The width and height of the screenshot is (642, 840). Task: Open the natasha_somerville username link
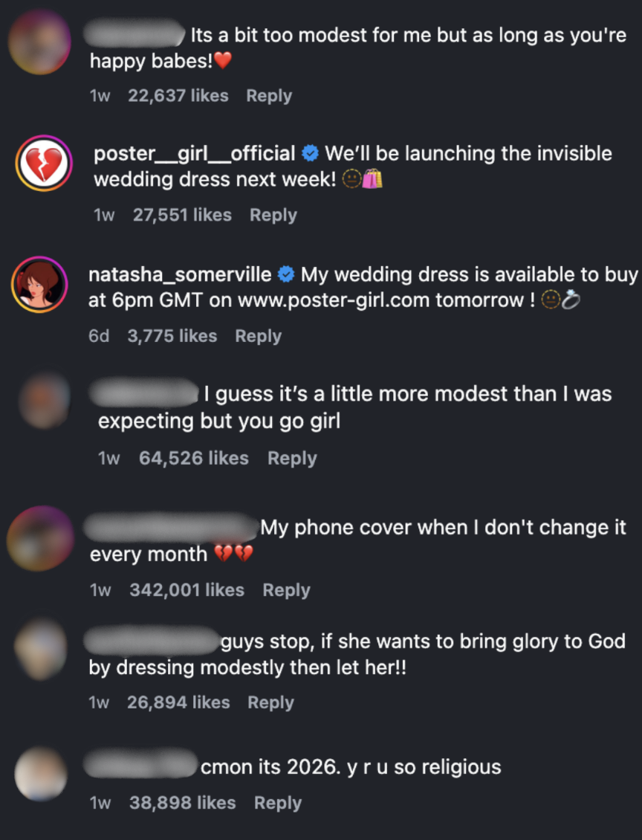[180, 275]
